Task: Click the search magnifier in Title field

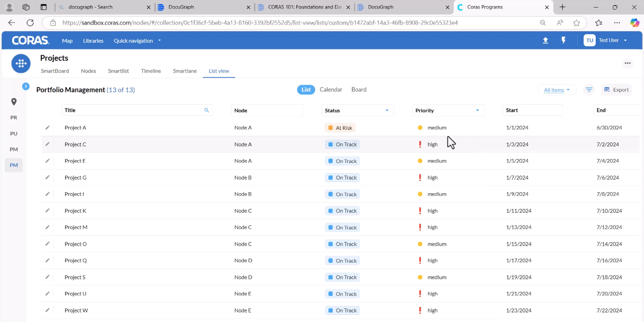Action: (x=206, y=110)
